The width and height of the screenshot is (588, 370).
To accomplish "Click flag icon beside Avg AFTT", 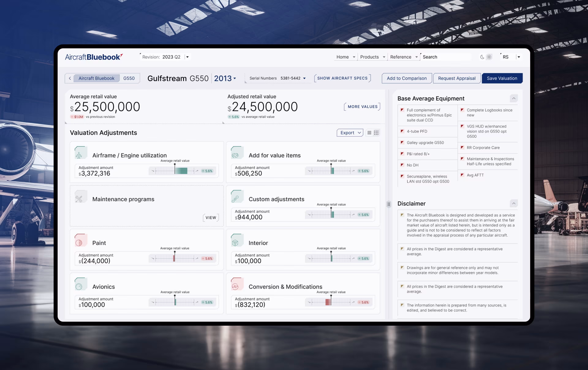I will point(462,175).
